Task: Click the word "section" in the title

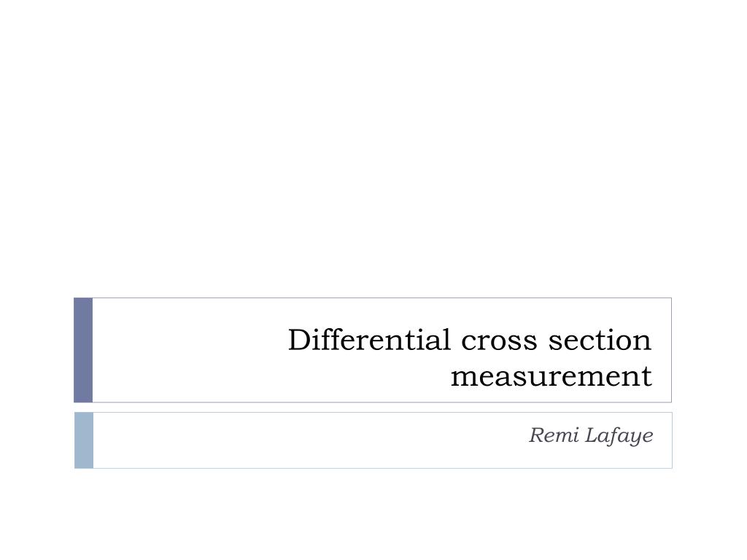Action: [600, 340]
